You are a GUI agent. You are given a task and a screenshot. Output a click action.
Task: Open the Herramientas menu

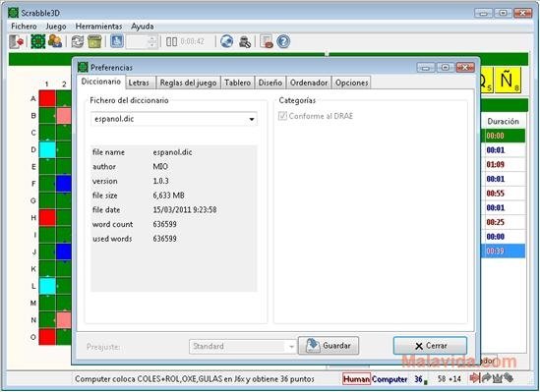click(98, 27)
